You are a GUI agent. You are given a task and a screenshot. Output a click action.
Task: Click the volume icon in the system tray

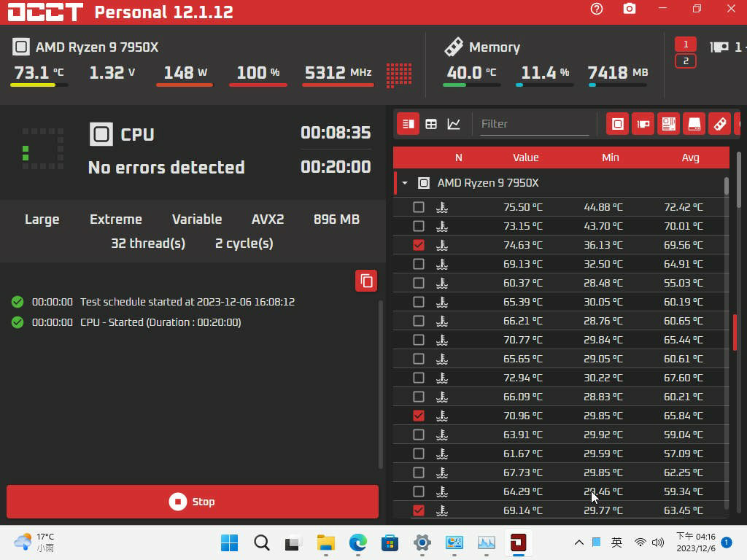point(658,542)
